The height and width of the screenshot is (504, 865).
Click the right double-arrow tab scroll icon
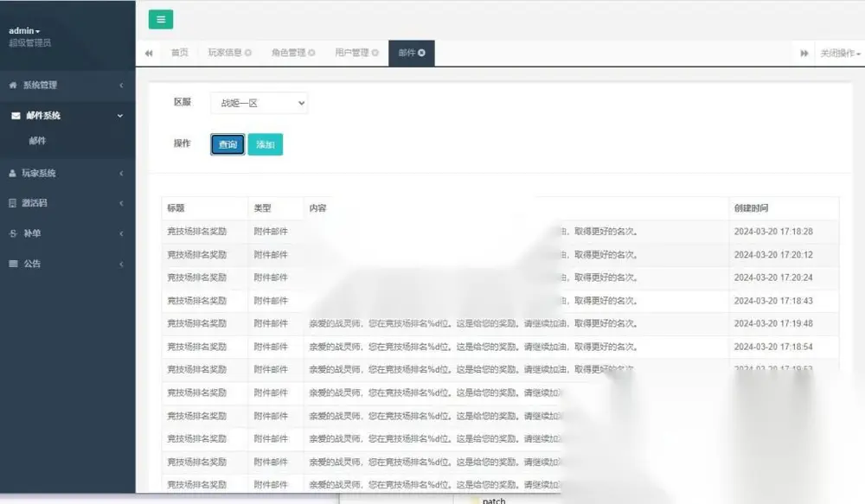804,53
